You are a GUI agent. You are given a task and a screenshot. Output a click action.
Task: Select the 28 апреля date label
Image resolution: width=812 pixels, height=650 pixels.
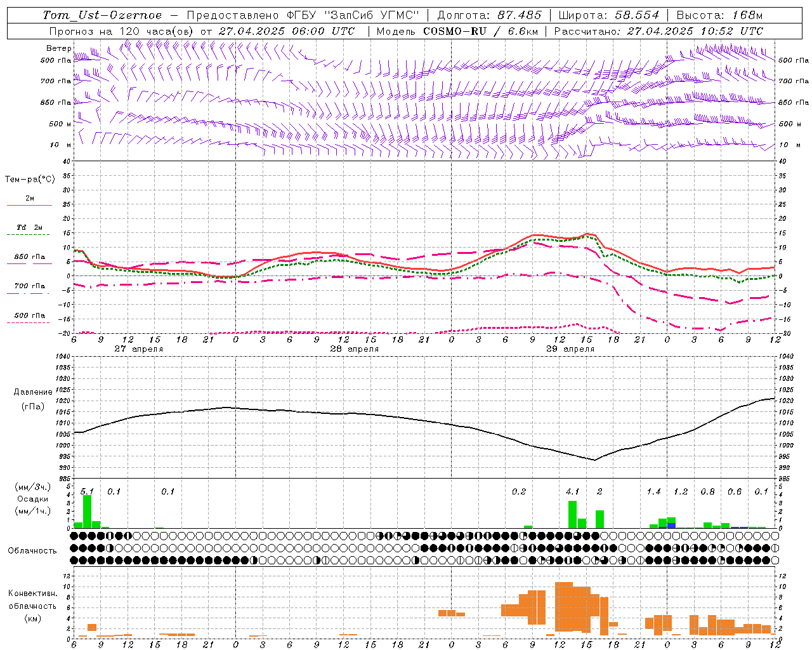pos(355,349)
